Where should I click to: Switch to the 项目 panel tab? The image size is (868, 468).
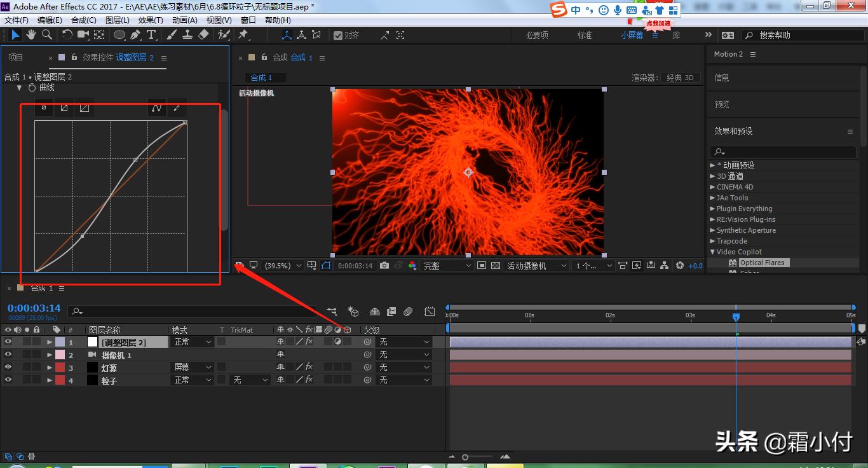16,58
